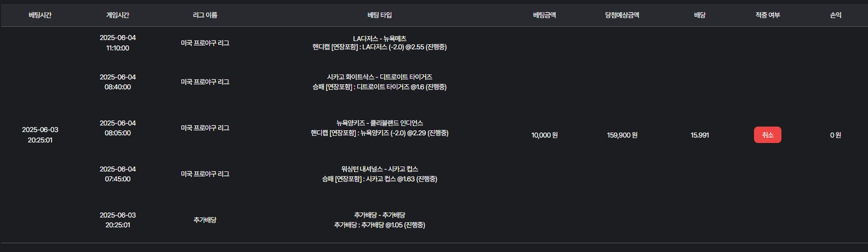Click the 10,000 원 bet amount
The height and width of the screenshot is (252, 868).
(544, 135)
